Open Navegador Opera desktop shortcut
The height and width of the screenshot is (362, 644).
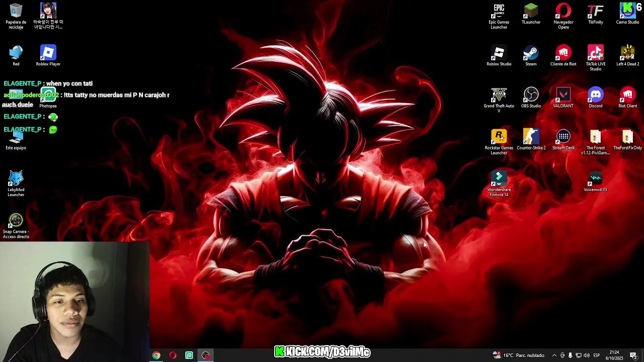[563, 16]
